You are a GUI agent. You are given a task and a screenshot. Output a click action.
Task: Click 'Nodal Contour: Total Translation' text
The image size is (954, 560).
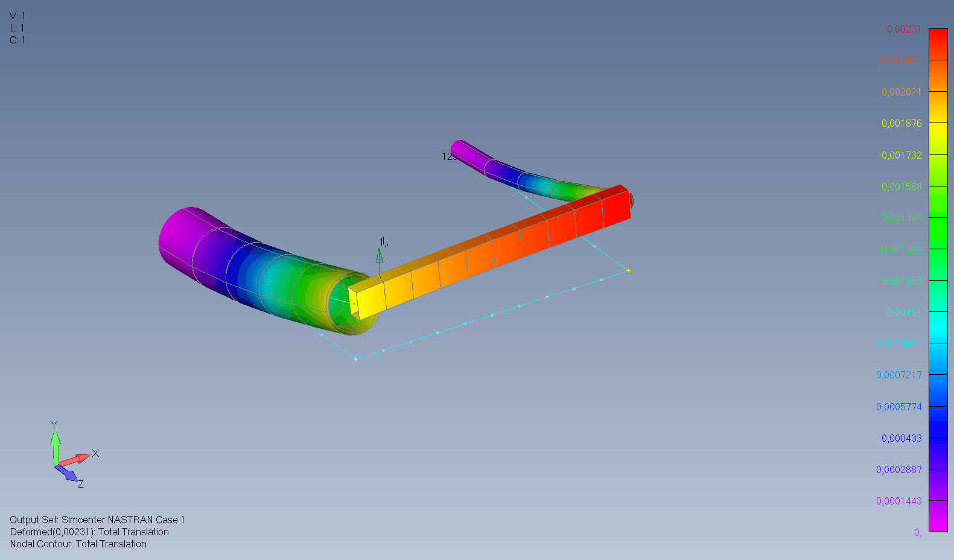(x=78, y=544)
